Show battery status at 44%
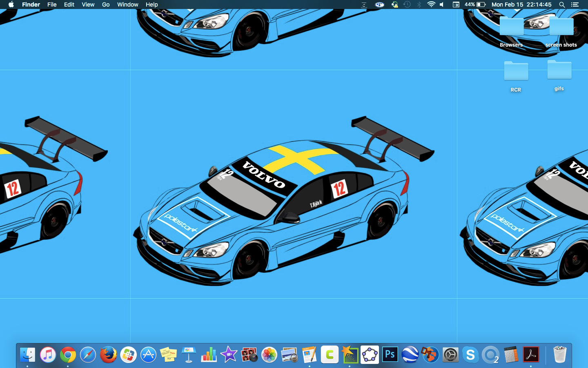The height and width of the screenshot is (368, 588). pos(475,4)
